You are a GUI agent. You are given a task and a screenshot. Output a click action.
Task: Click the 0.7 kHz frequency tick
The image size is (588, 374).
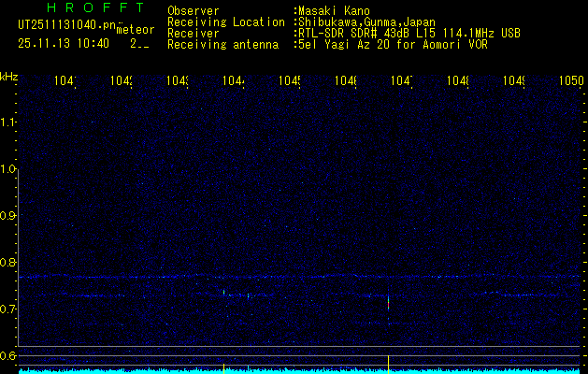[x=8, y=309]
